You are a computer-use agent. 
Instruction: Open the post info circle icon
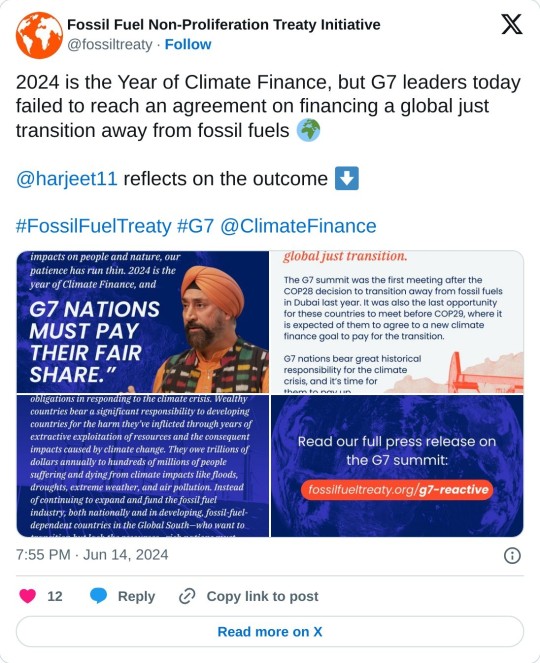coord(512,555)
